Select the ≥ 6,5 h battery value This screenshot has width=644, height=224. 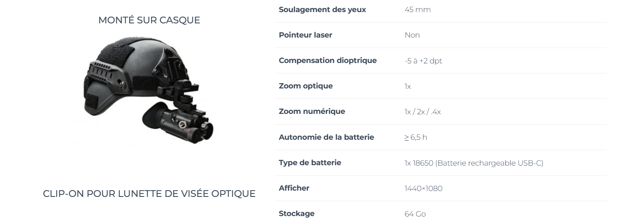point(415,137)
